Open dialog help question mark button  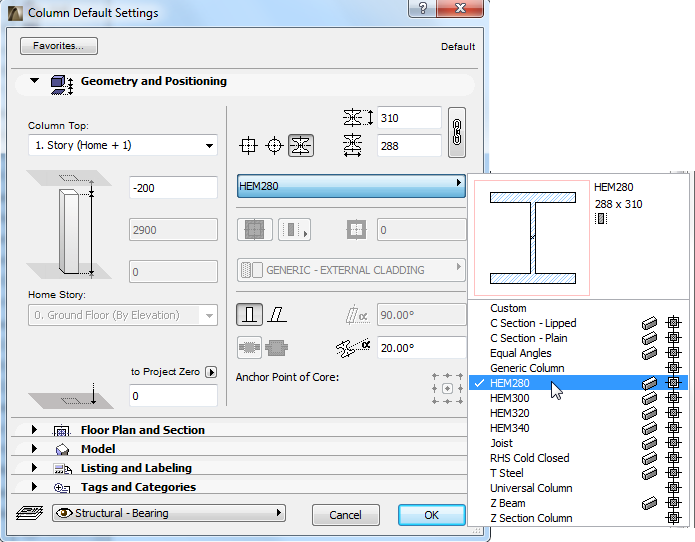pos(422,8)
